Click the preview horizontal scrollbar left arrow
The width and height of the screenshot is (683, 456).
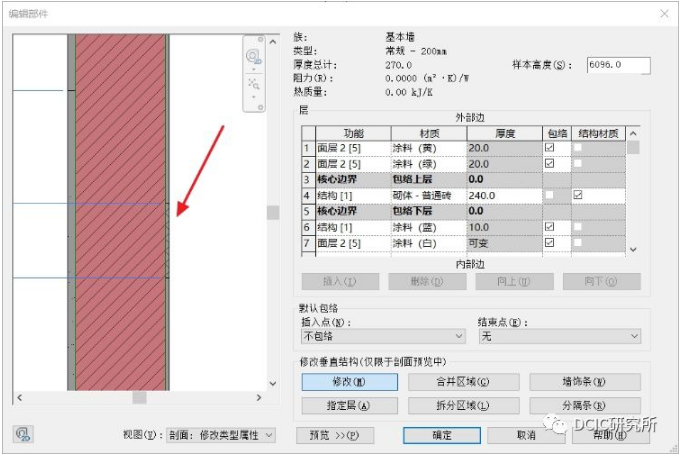click(20, 398)
